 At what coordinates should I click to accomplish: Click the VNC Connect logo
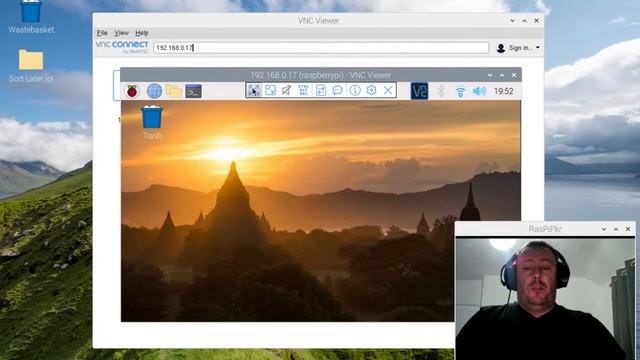(122, 47)
